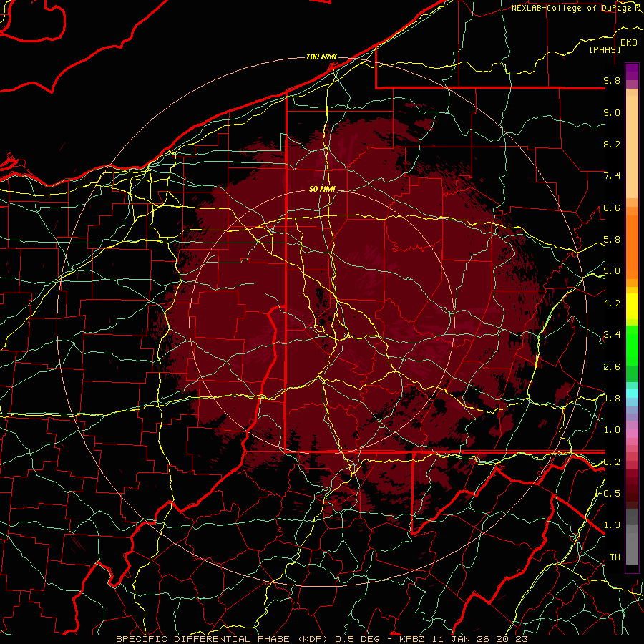Select the 1.8 scale value
This screenshot has height=644, width=644.
click(x=612, y=399)
